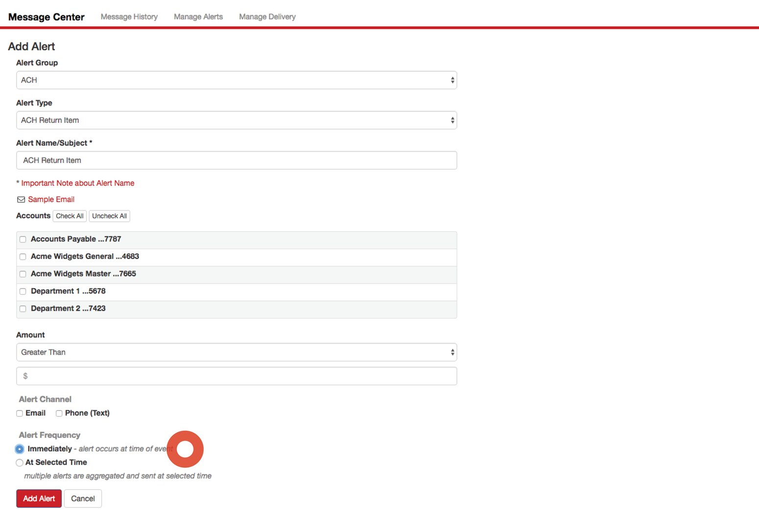Switch to the Message History tab
759x532 pixels.
(x=129, y=16)
